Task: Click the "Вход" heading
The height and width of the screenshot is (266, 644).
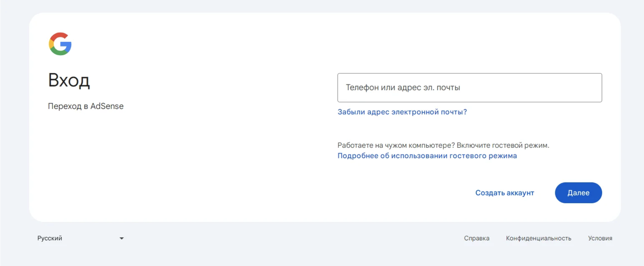Action: pyautogui.click(x=69, y=80)
